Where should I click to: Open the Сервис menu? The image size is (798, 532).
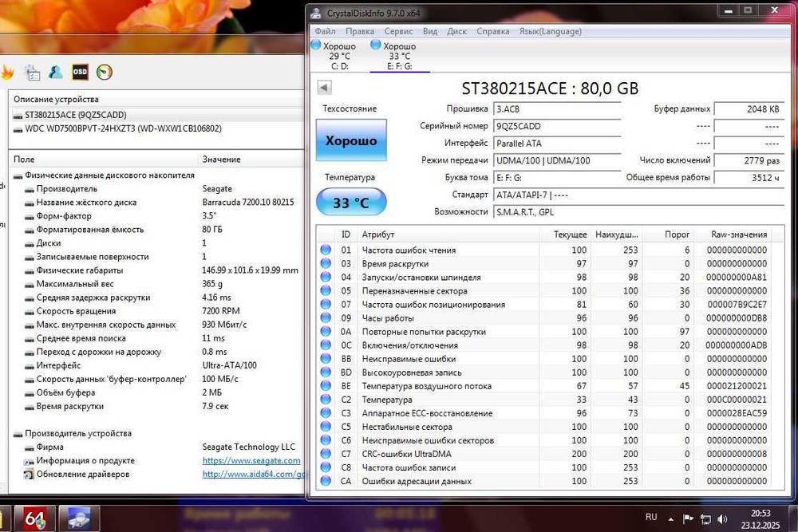point(398,32)
